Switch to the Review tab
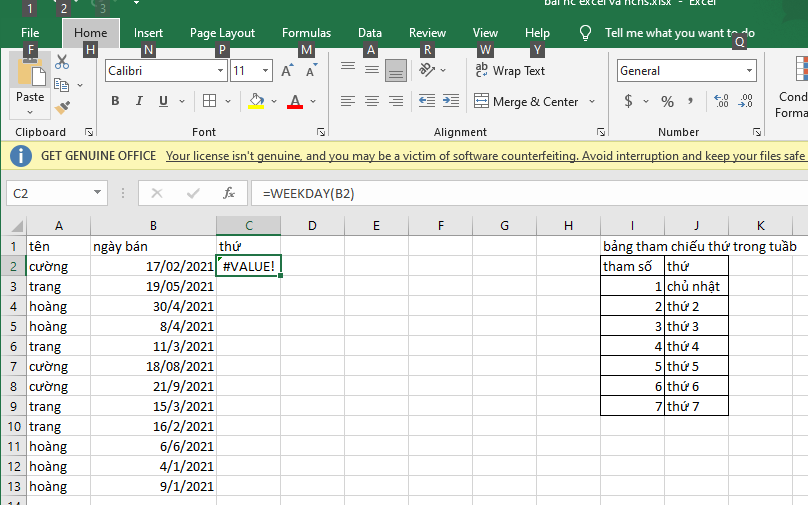Screen dimensions: 808x505 (427, 32)
